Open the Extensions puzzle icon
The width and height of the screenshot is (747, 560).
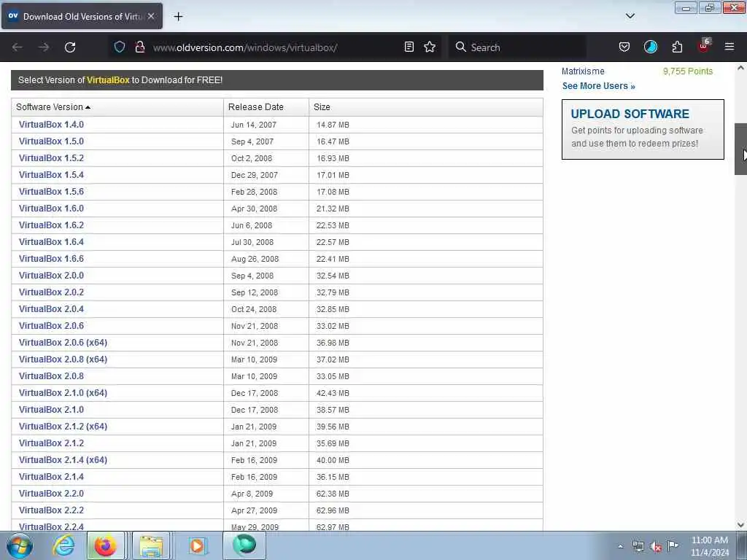(x=677, y=47)
